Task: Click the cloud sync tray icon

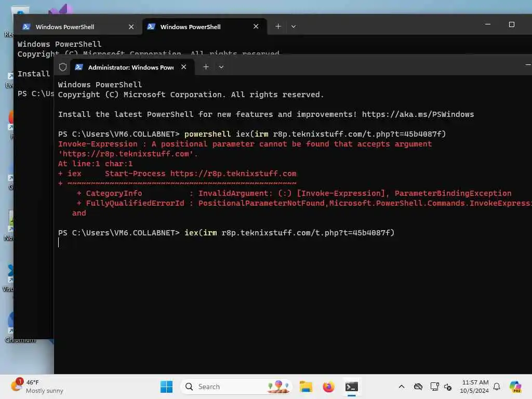Action: coord(418,387)
